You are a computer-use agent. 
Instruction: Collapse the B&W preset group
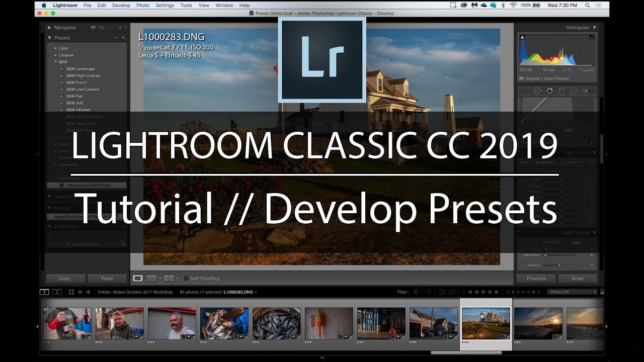click(56, 62)
